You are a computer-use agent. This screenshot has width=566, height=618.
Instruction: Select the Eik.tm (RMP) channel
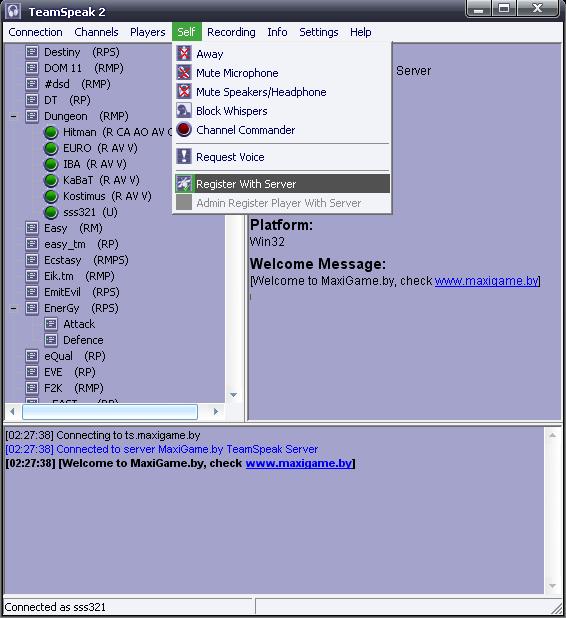pyautogui.click(x=79, y=276)
